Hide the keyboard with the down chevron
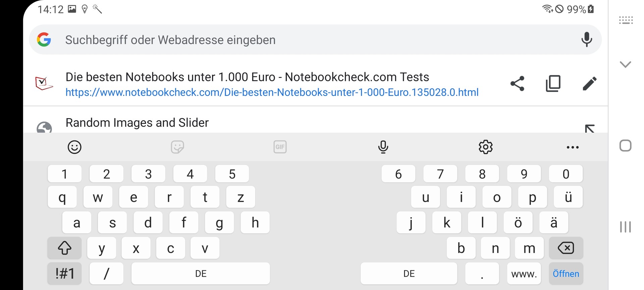This screenshot has width=644, height=290. point(625,64)
